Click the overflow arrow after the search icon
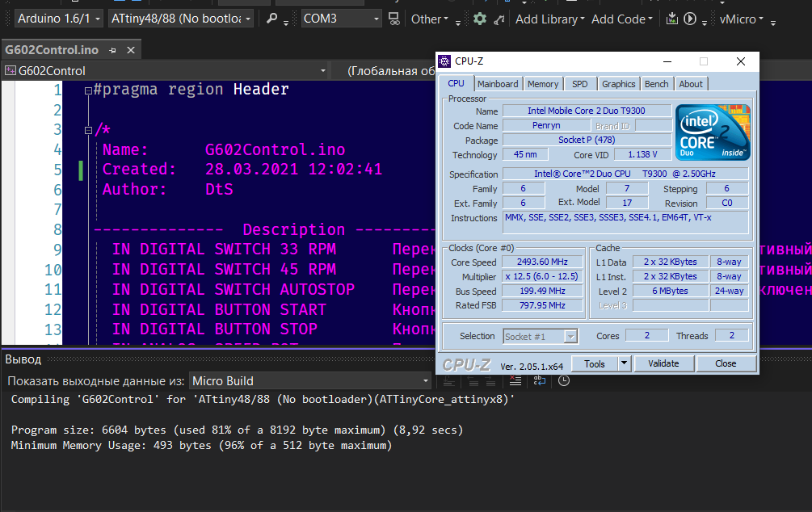Screen dimensions: 812x512 [286, 23]
